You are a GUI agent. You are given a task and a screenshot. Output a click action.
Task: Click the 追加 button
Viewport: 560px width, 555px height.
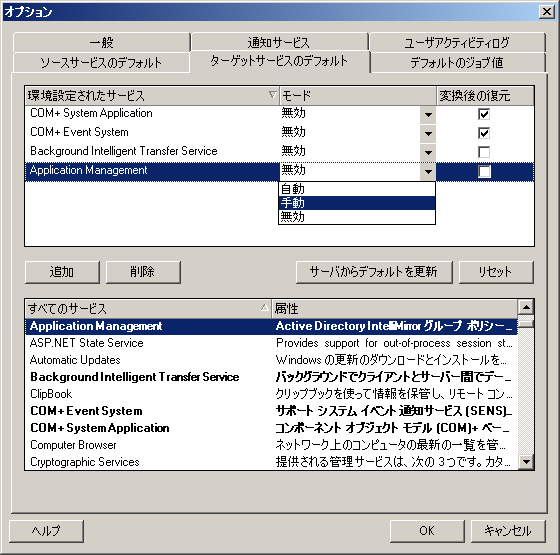pos(62,272)
